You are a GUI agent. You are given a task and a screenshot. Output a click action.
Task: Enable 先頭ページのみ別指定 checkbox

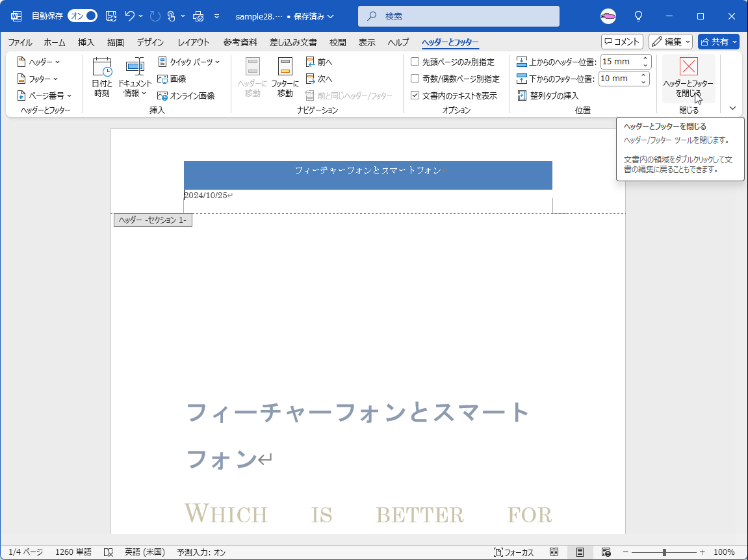(x=415, y=62)
